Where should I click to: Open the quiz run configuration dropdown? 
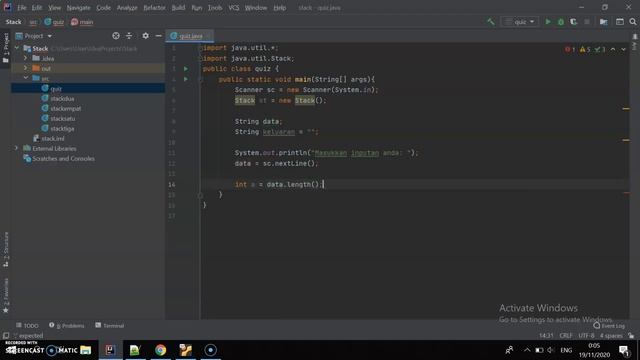pyautogui.click(x=520, y=22)
